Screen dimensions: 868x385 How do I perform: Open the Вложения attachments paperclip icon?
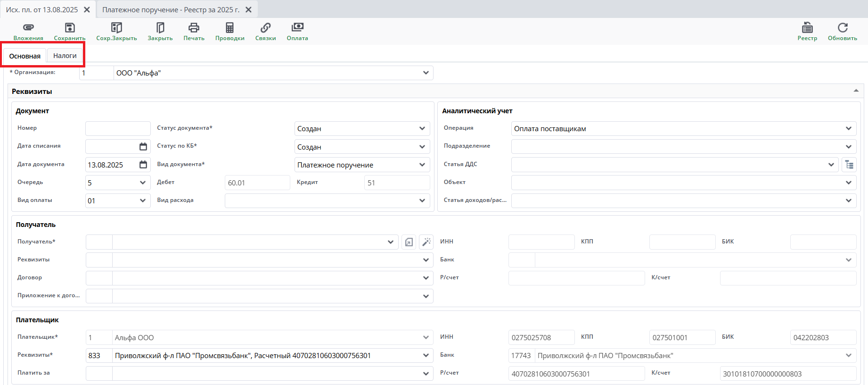tap(28, 28)
